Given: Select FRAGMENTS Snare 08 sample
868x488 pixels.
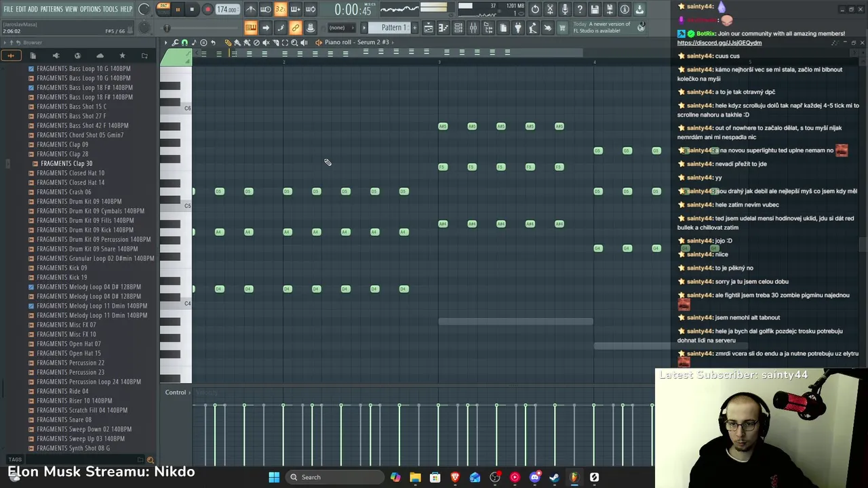Looking at the screenshot, I should coord(64,420).
